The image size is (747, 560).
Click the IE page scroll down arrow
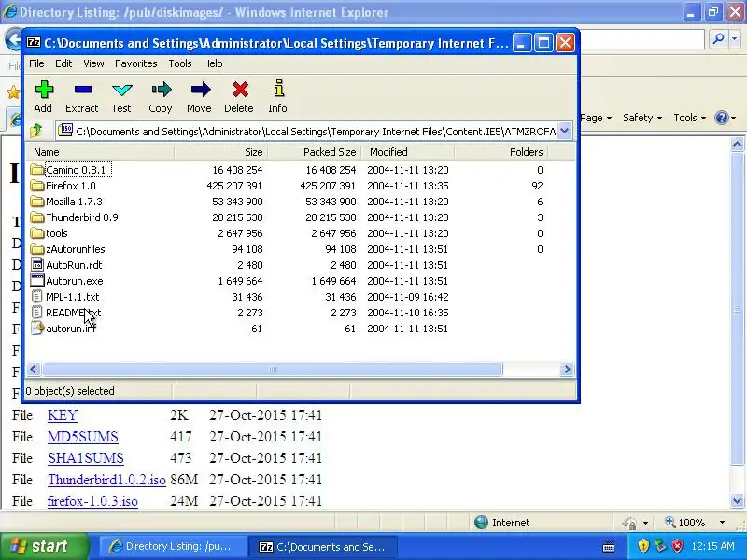pyautogui.click(x=737, y=500)
